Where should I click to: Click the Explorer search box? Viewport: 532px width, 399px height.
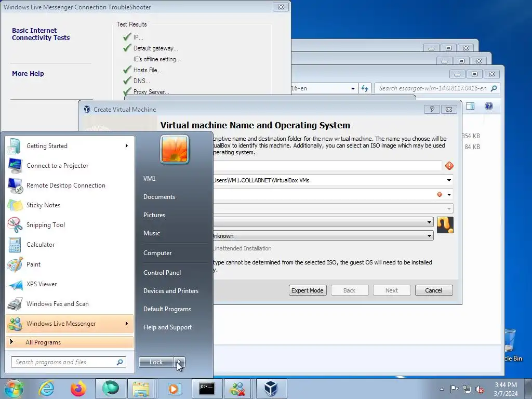point(437,88)
